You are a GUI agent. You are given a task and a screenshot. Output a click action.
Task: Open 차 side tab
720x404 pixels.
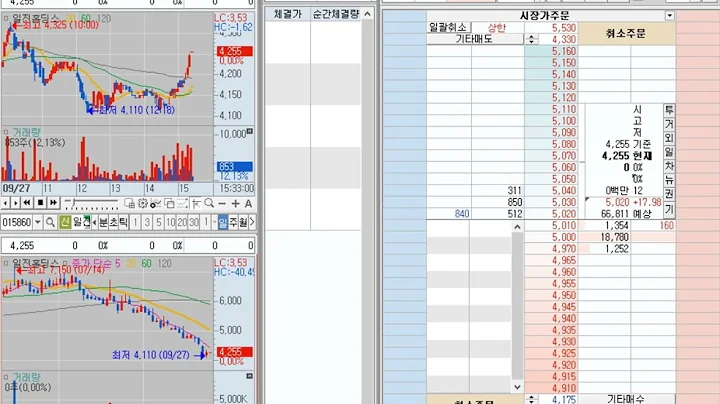(669, 166)
